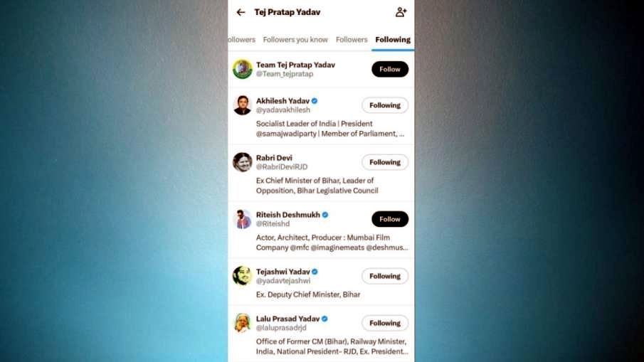Tap the add-person icon in the header
The height and width of the screenshot is (362, 644).
(401, 12)
